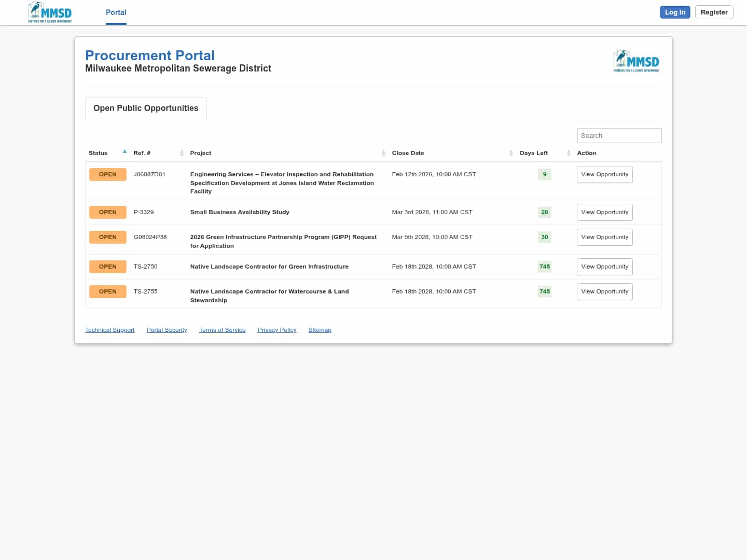This screenshot has height=560, width=747.
Task: Focus the Search input field
Action: tap(619, 136)
